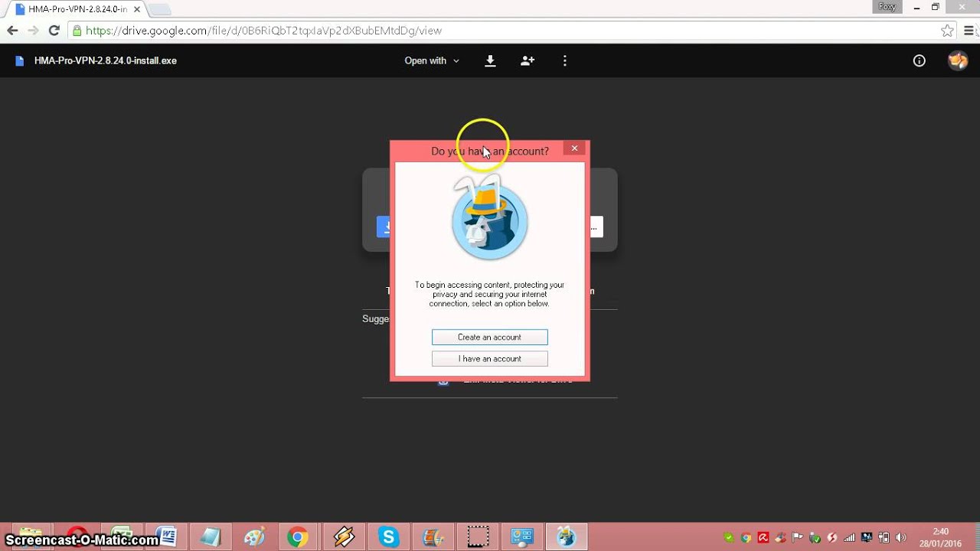Restore down the Chrome window

935,7
